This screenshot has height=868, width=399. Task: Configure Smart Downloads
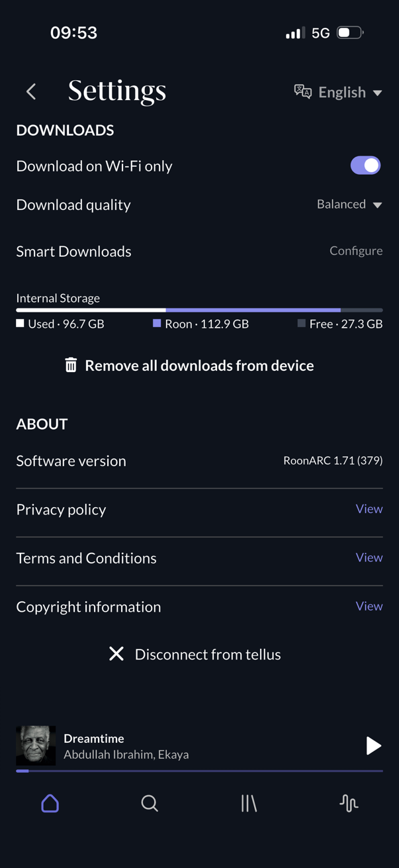[x=356, y=250]
